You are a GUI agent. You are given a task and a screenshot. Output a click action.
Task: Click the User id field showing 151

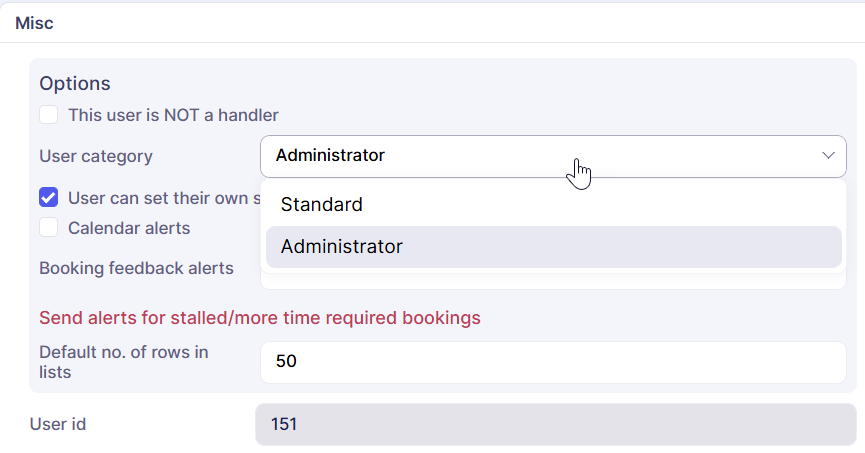tap(555, 424)
